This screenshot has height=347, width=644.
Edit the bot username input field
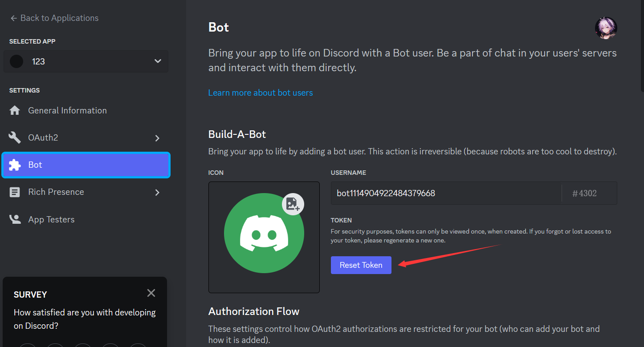point(446,193)
